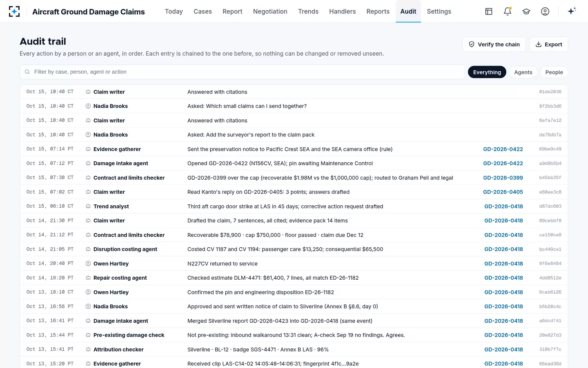Click hash b45bb35f on the over-cap entry
The height and width of the screenshot is (368, 588).
pos(550,178)
